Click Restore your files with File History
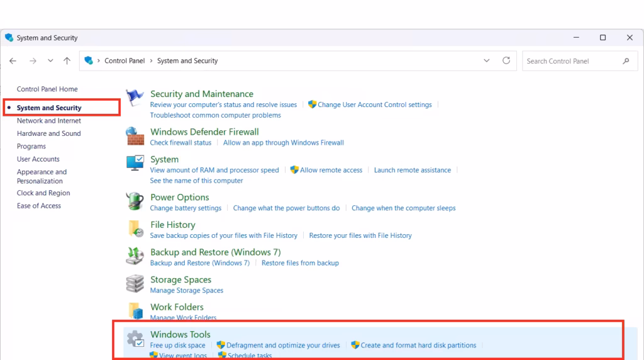Viewport: 644px width, 360px height. coord(360,235)
